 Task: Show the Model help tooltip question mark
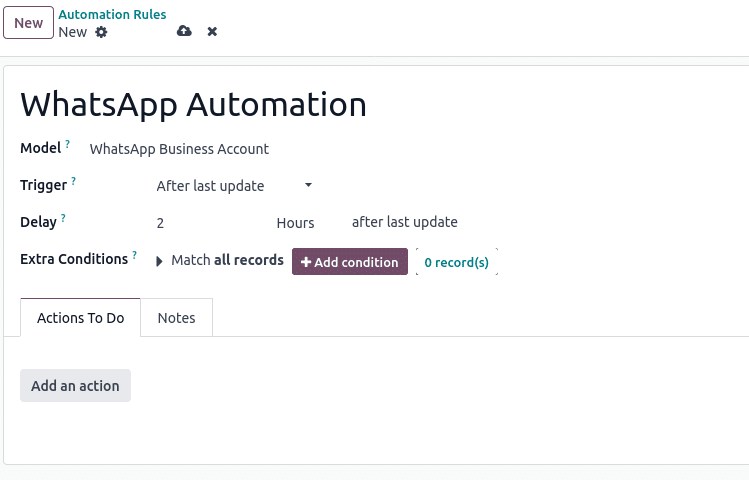tap(67, 143)
